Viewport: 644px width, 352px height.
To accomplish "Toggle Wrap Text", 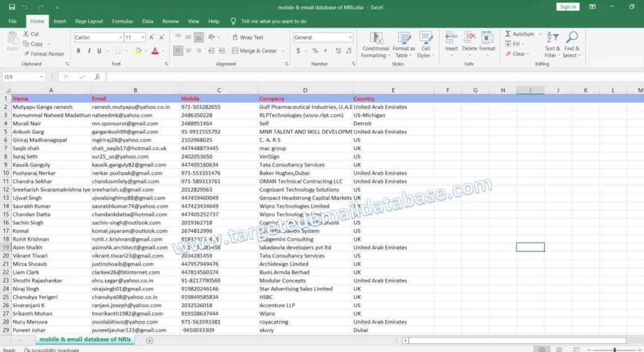I will (x=248, y=37).
